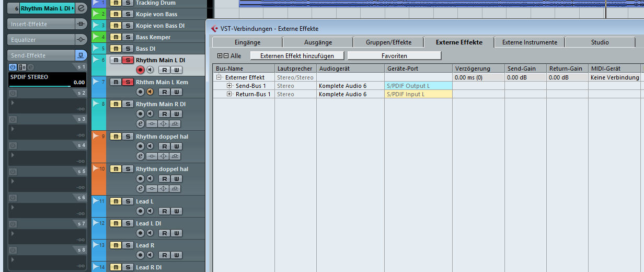Screen dimensions: 644x272
Task: Enable write automation on Rhythm Main R DI
Action: pos(177,114)
